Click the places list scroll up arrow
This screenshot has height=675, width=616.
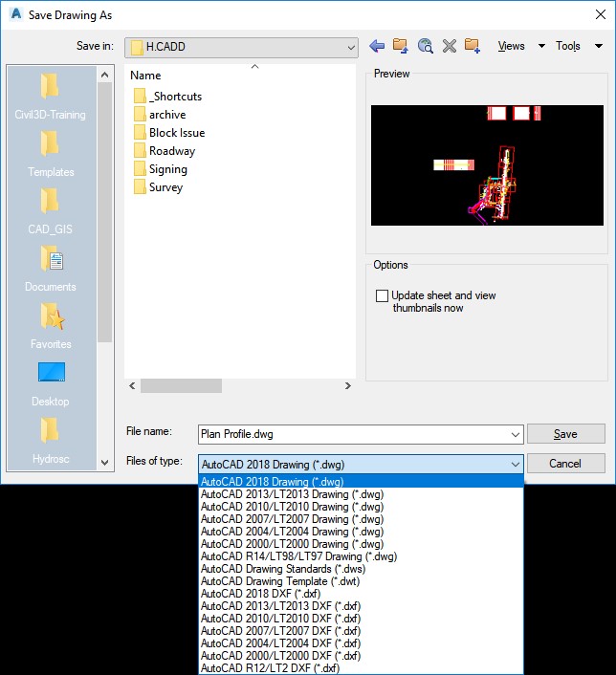point(104,75)
